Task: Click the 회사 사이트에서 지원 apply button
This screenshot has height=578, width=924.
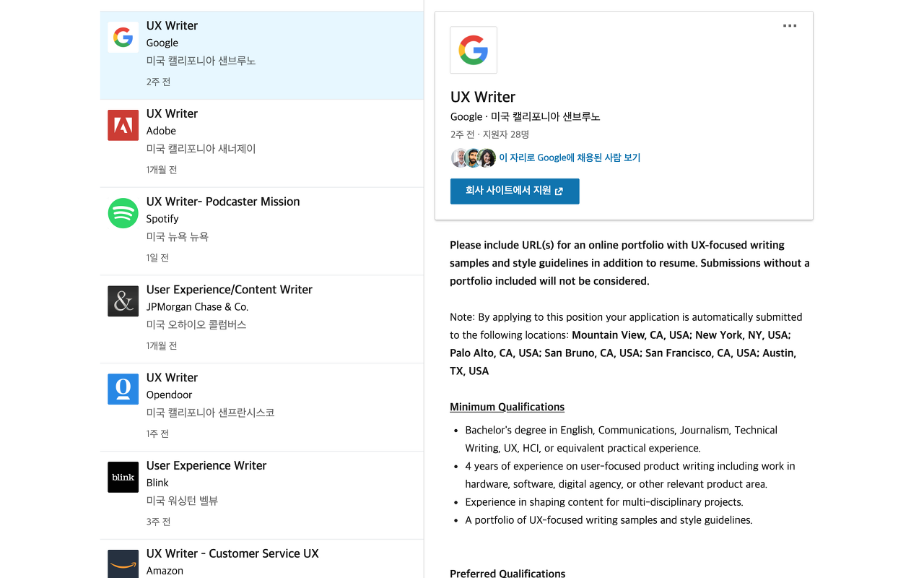Action: (515, 191)
